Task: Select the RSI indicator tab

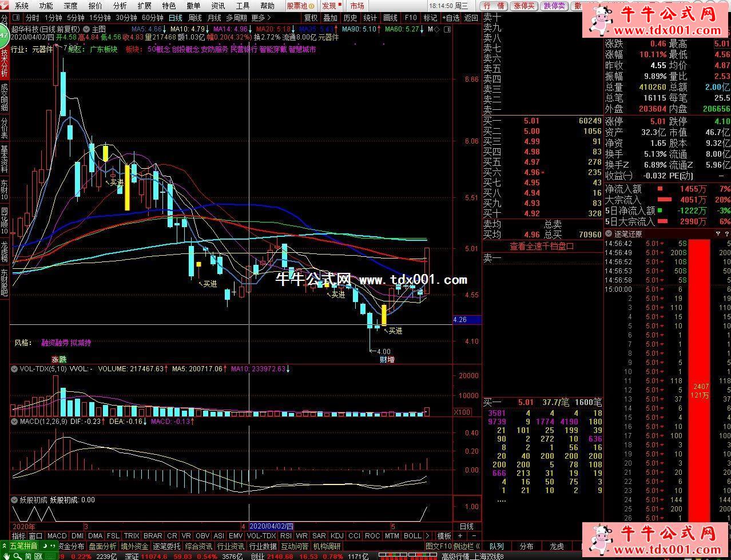Action: click(285, 536)
